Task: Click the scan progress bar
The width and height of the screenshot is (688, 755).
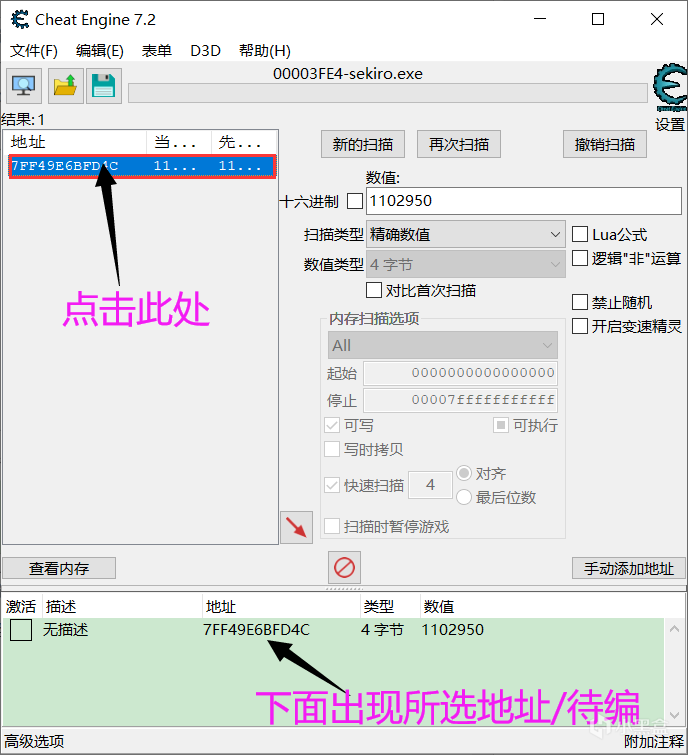Action: (x=387, y=93)
